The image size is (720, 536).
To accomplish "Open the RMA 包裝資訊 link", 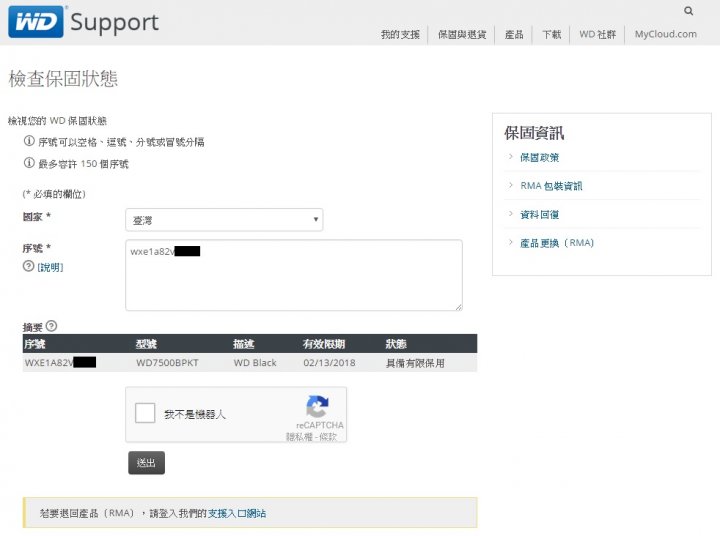I will point(551,186).
